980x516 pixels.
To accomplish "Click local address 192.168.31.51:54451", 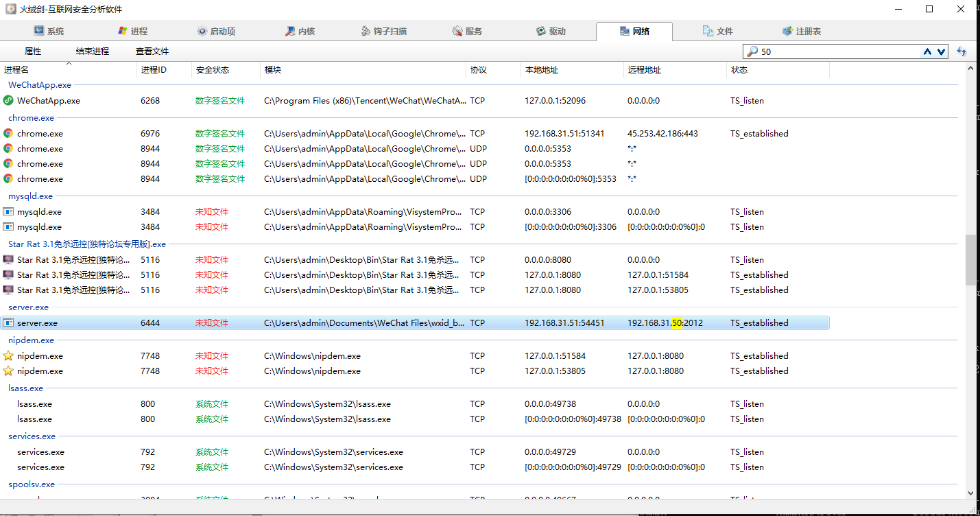I will click(564, 323).
